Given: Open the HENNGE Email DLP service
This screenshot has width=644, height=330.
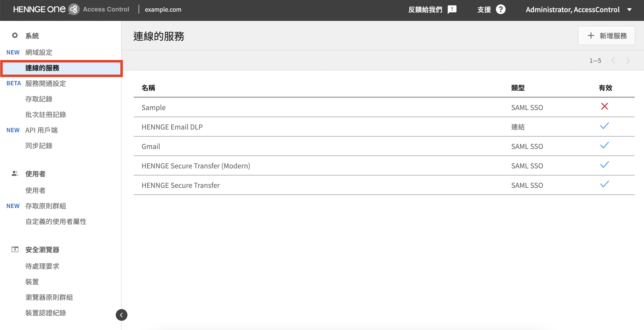Looking at the screenshot, I should pos(384,127).
